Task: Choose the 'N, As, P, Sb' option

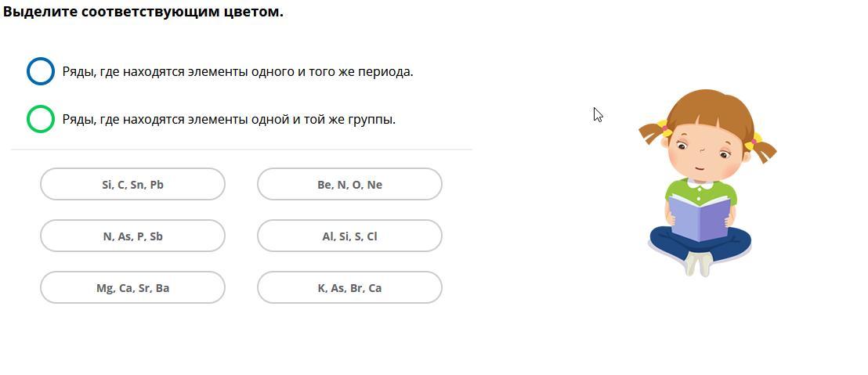Action: 132,236
